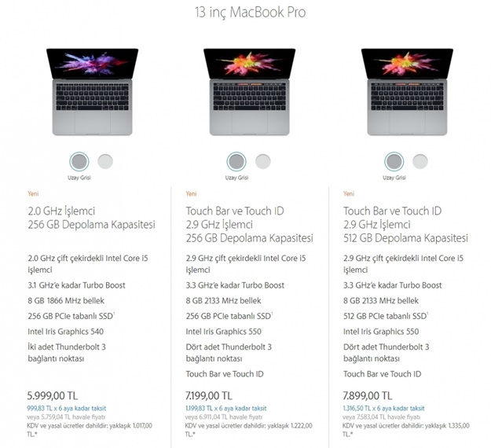Click the 2.9 GHz 256 GB model heading
491x448 pixels.
[249, 224]
